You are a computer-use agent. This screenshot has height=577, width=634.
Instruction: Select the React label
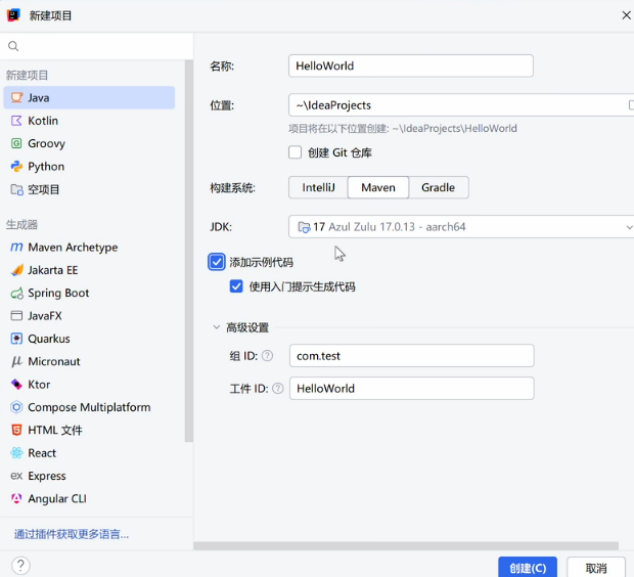pyautogui.click(x=42, y=453)
